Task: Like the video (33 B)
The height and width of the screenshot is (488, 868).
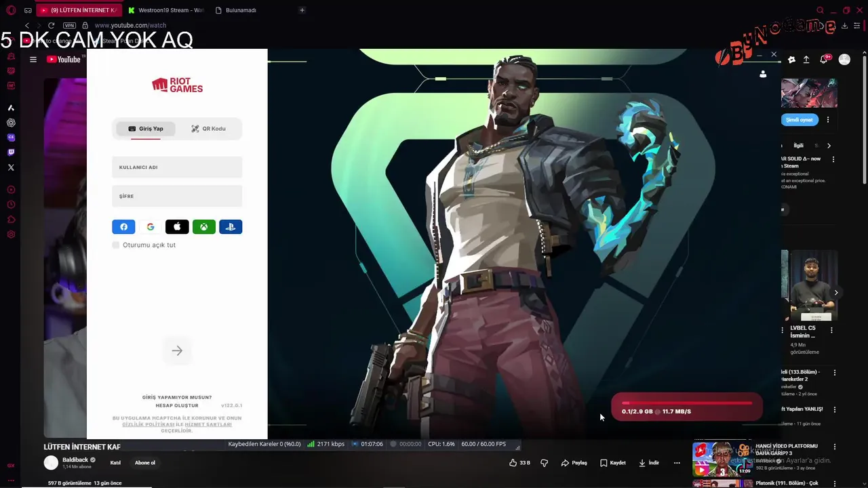Action: [519, 463]
